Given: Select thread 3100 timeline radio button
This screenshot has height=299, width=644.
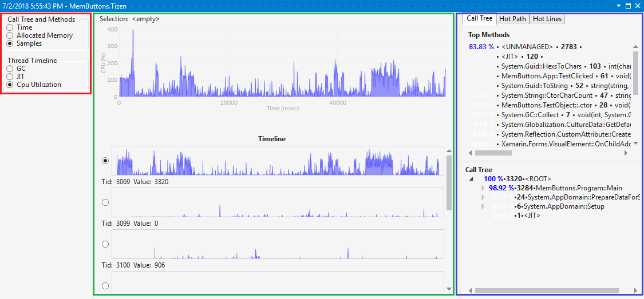Looking at the screenshot, I should tap(105, 244).
